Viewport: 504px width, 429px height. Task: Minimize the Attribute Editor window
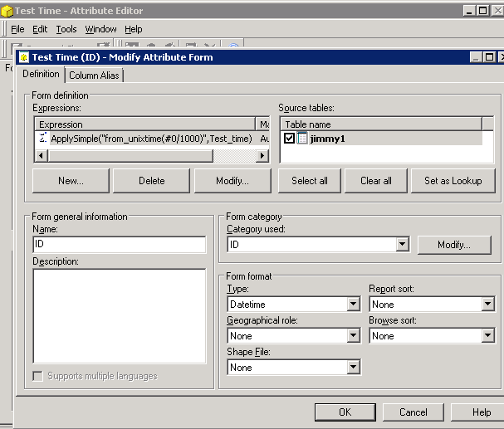(x=469, y=11)
